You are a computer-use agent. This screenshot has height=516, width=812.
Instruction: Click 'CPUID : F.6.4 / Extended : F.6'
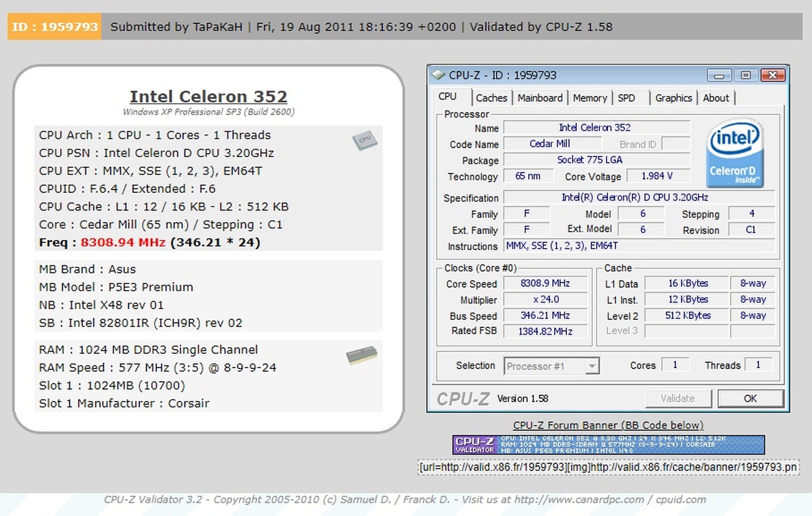127,189
